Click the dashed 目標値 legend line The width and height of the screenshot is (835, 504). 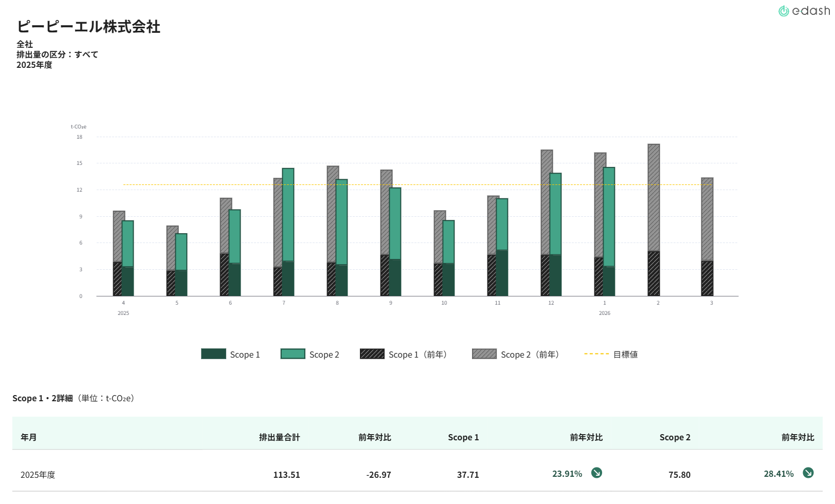[596, 354]
